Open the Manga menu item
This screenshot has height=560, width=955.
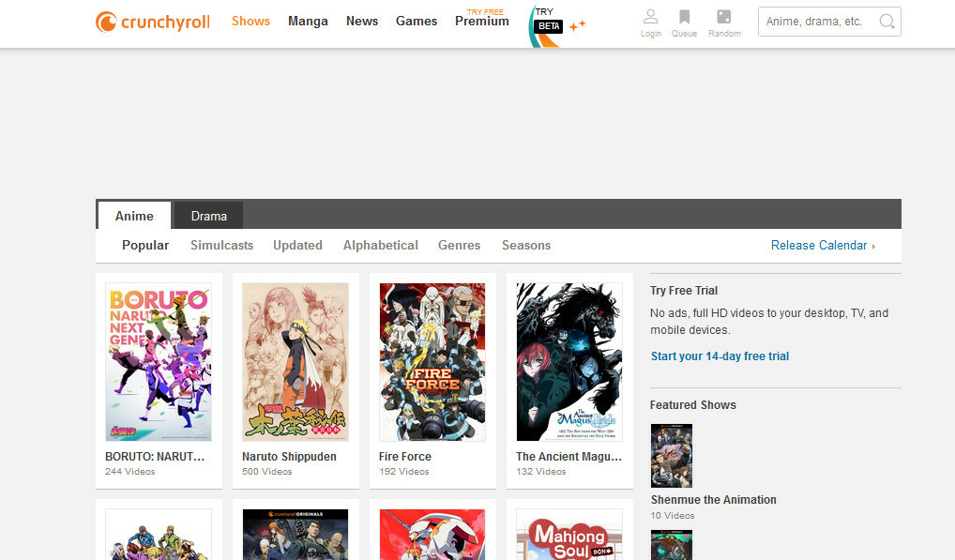pyautogui.click(x=308, y=21)
